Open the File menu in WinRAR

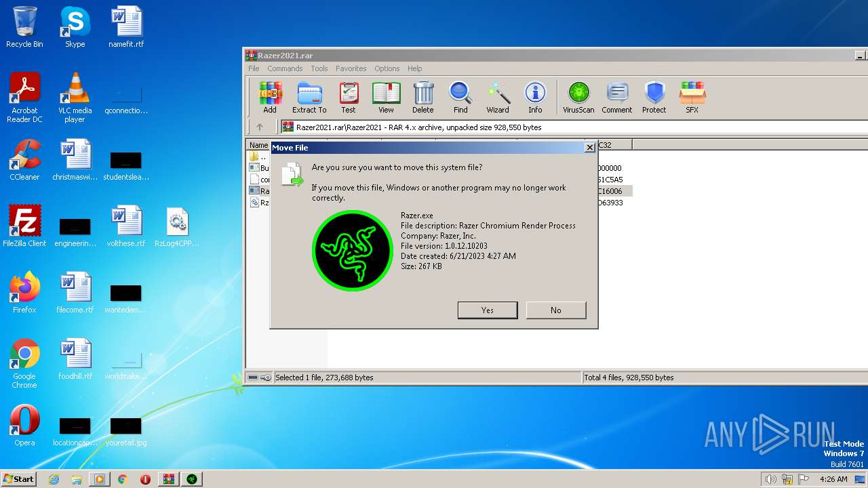click(254, 68)
